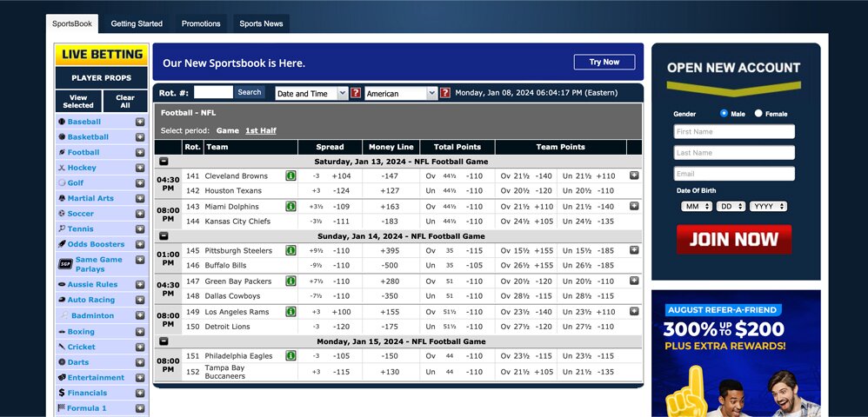Select the Male gender radio button
Screen dimensions: 868x417
point(724,114)
